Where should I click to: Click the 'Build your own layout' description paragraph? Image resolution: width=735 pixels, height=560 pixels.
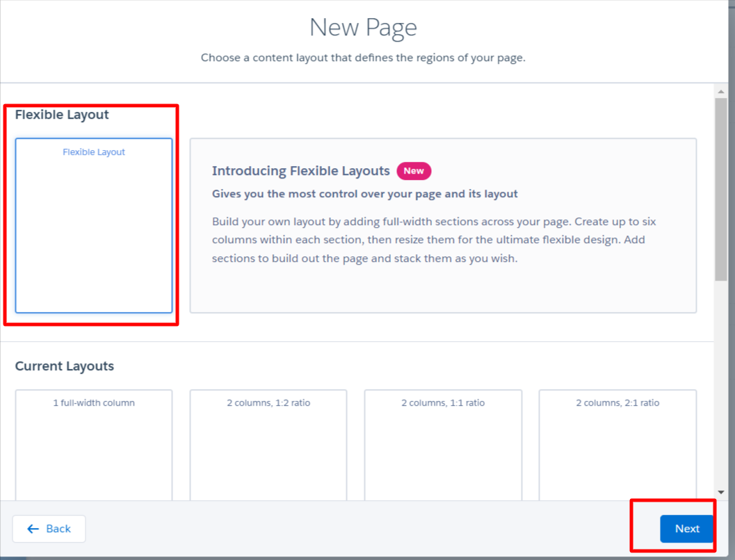[434, 240]
